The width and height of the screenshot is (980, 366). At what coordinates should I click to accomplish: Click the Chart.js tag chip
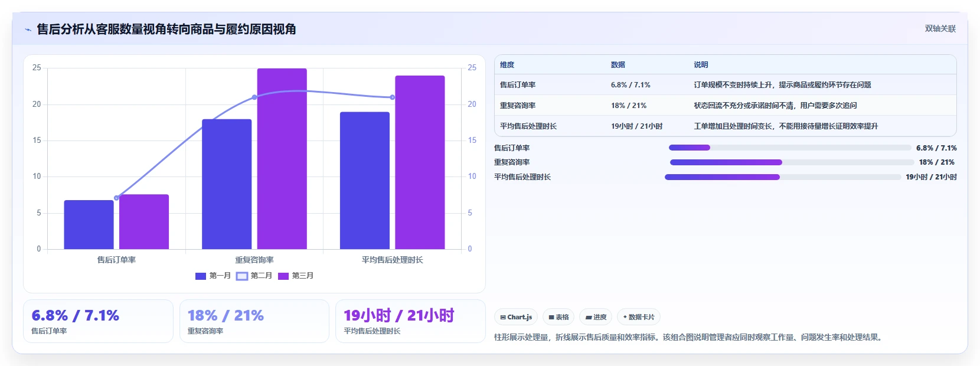[x=516, y=317]
